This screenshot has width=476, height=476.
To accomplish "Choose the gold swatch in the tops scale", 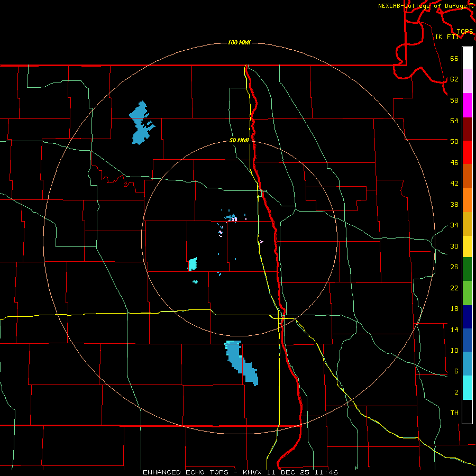I will pyautogui.click(x=467, y=224).
